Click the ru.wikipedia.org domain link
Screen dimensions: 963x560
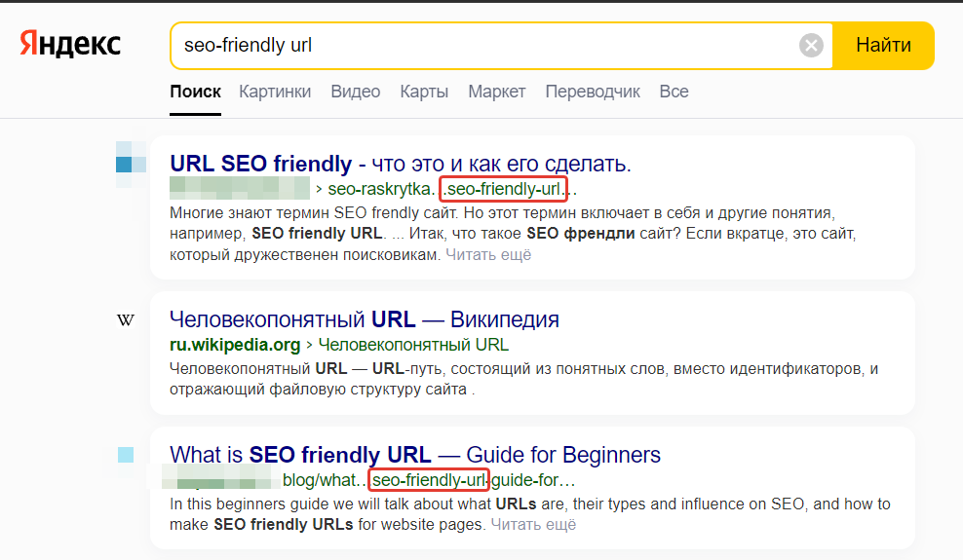tap(235, 345)
